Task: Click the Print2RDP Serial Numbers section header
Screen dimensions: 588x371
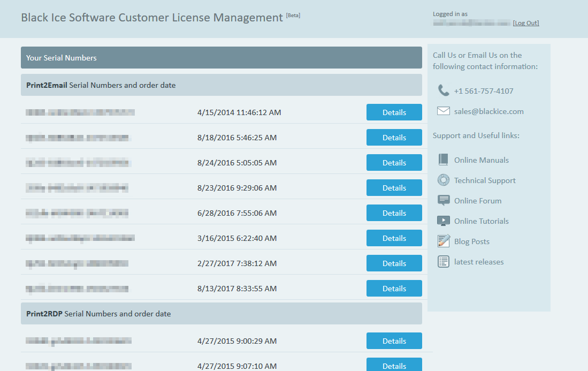Action: click(x=222, y=313)
